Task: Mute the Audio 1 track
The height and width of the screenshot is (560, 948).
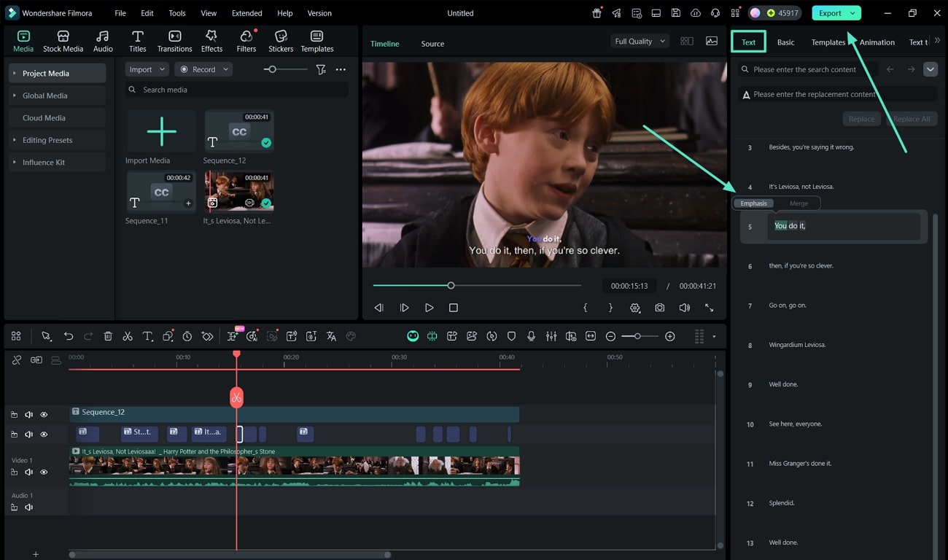Action: click(29, 507)
